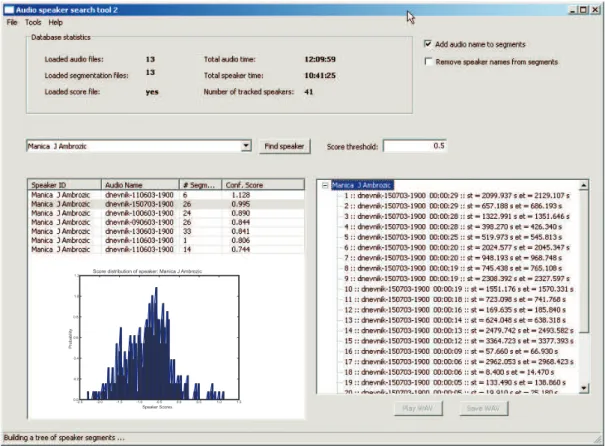
Task: Select segment 2 starting at 657.188 s
Action: (453, 206)
